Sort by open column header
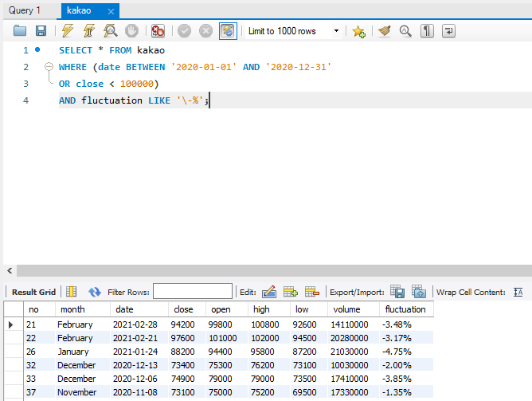Viewport: 532px width, 401px height. (x=227, y=309)
